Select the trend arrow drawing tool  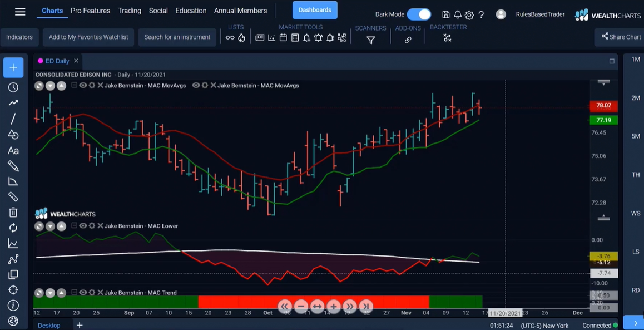coord(13,103)
